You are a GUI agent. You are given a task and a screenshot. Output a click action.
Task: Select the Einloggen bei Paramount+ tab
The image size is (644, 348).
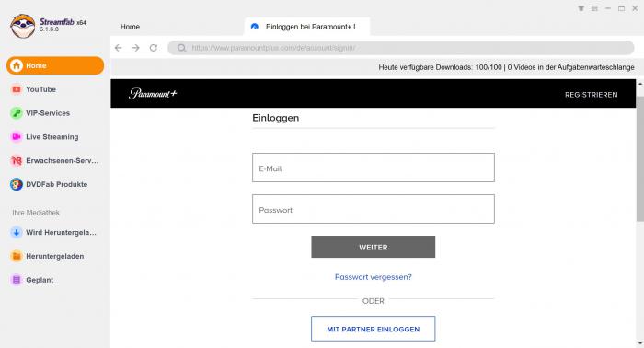click(307, 27)
